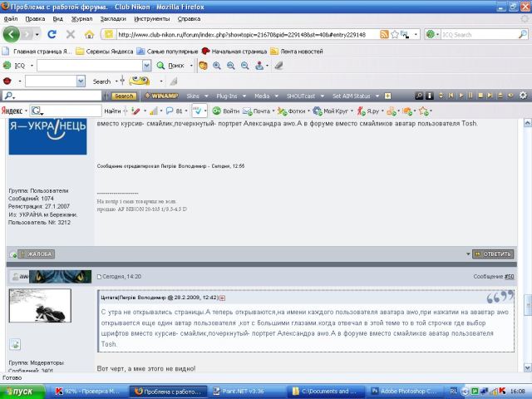Open the Инструменты menu
This screenshot has height=399, width=532.
point(151,19)
